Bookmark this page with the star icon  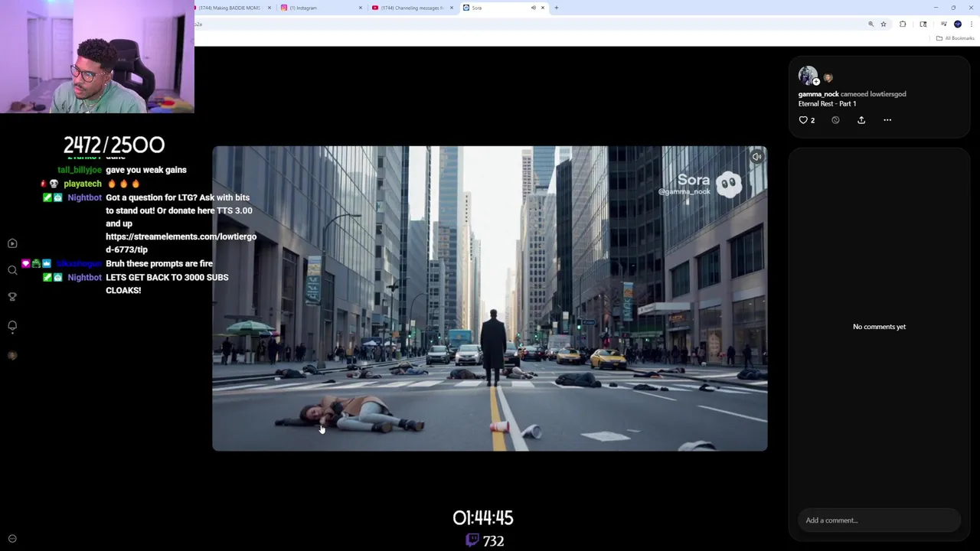pos(884,24)
